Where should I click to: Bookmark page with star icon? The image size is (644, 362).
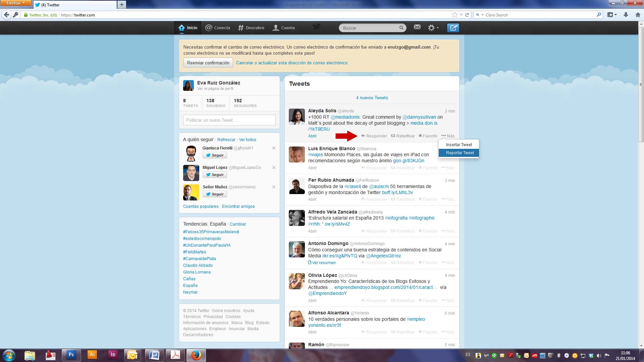tap(454, 15)
